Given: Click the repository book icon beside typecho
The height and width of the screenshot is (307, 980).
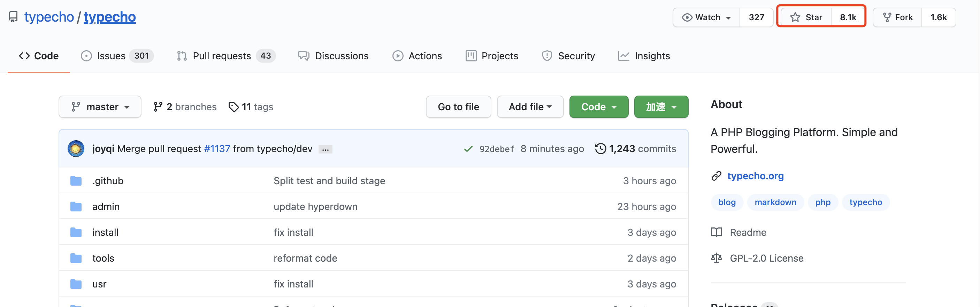Looking at the screenshot, I should pos(13,17).
